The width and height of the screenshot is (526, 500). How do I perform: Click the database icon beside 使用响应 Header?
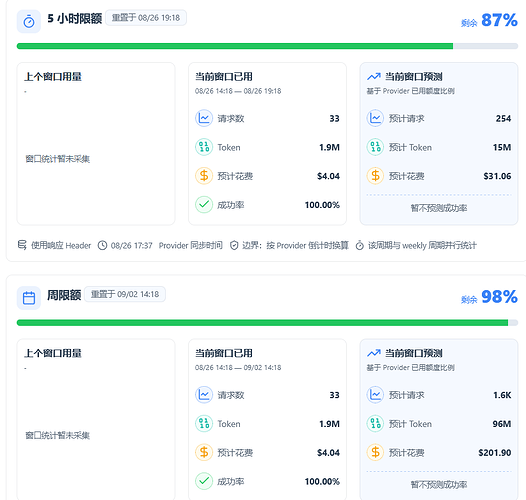click(x=22, y=245)
